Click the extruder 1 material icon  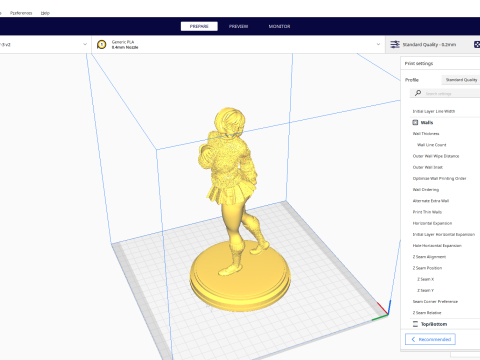coord(102,44)
